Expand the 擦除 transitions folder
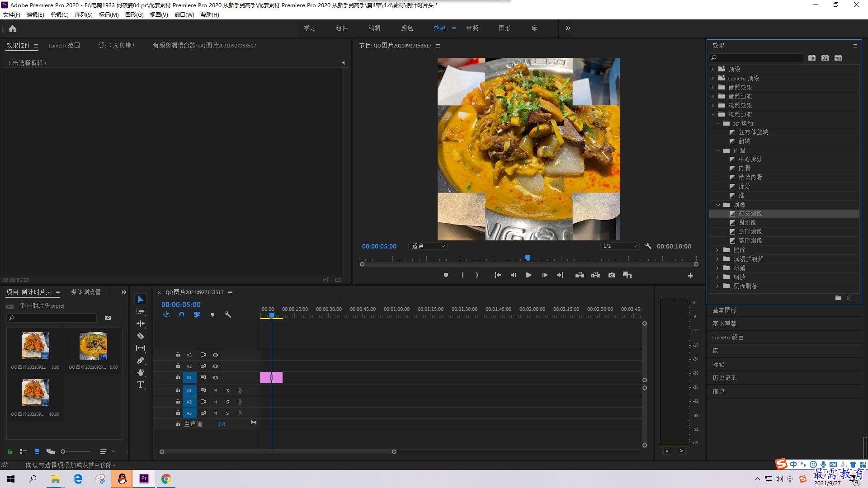The width and height of the screenshot is (868, 488). [718, 250]
